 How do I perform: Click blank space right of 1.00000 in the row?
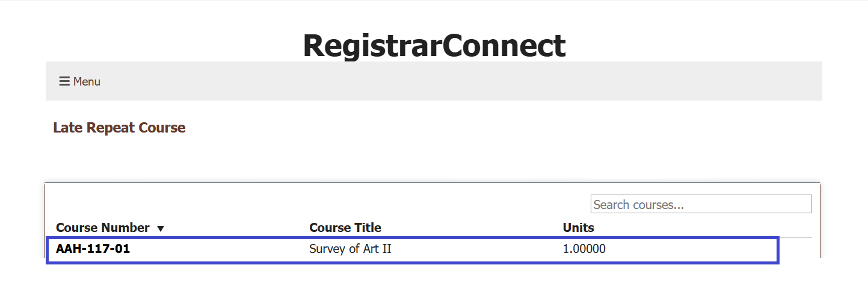[692, 249]
